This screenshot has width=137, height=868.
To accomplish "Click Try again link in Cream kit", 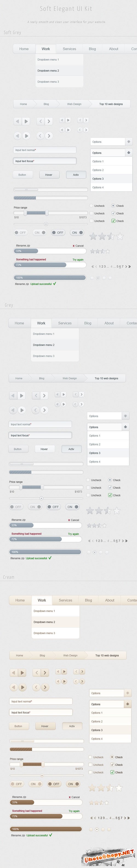I will (x=74, y=811).
